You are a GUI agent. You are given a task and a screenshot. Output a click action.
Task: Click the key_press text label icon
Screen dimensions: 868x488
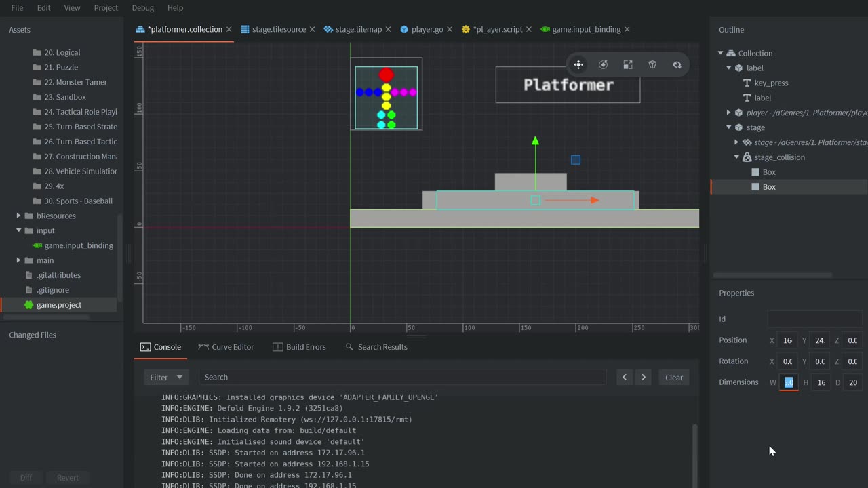tap(747, 83)
